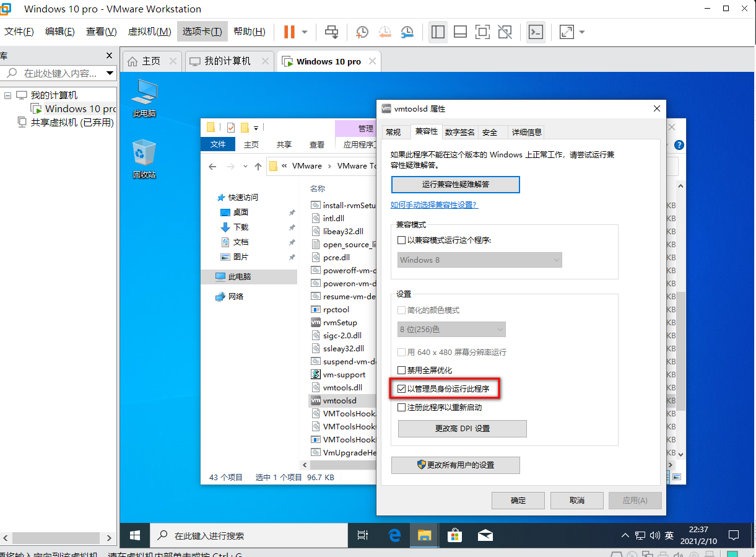Open the 8 位(256)色 color dropdown
756x557 pixels.
[x=451, y=329]
